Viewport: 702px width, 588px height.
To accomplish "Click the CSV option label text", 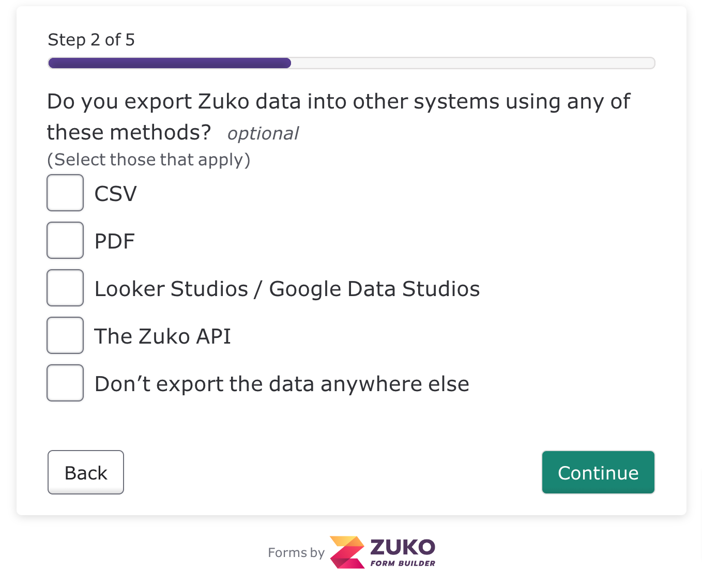I will coord(115,193).
